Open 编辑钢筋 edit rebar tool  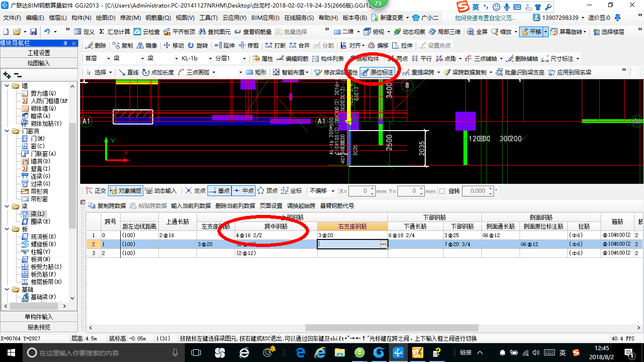(x=293, y=58)
